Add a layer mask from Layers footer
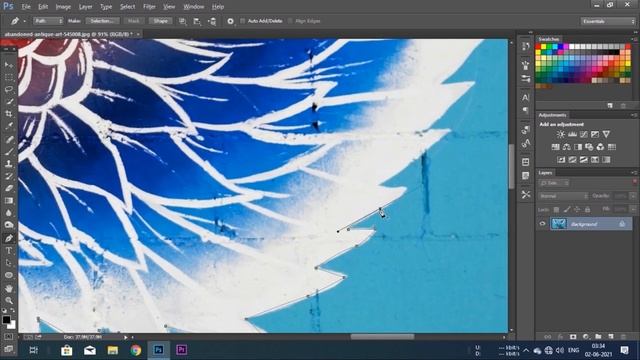Screen dimensions: 640x360 coord(573,337)
